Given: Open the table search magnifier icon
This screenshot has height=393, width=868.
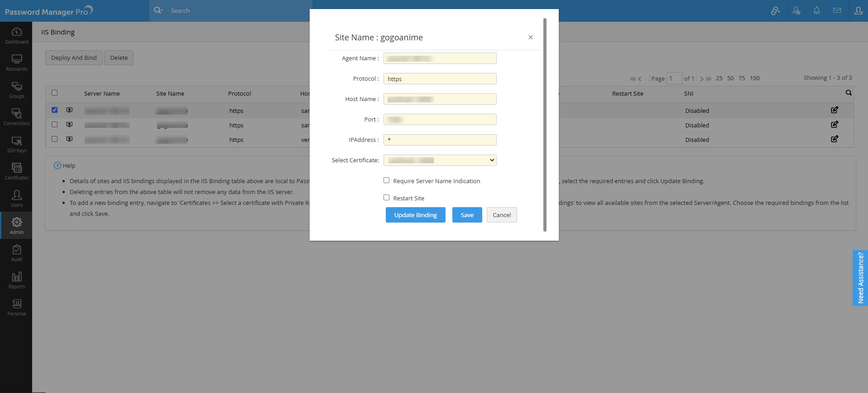Looking at the screenshot, I should (849, 93).
